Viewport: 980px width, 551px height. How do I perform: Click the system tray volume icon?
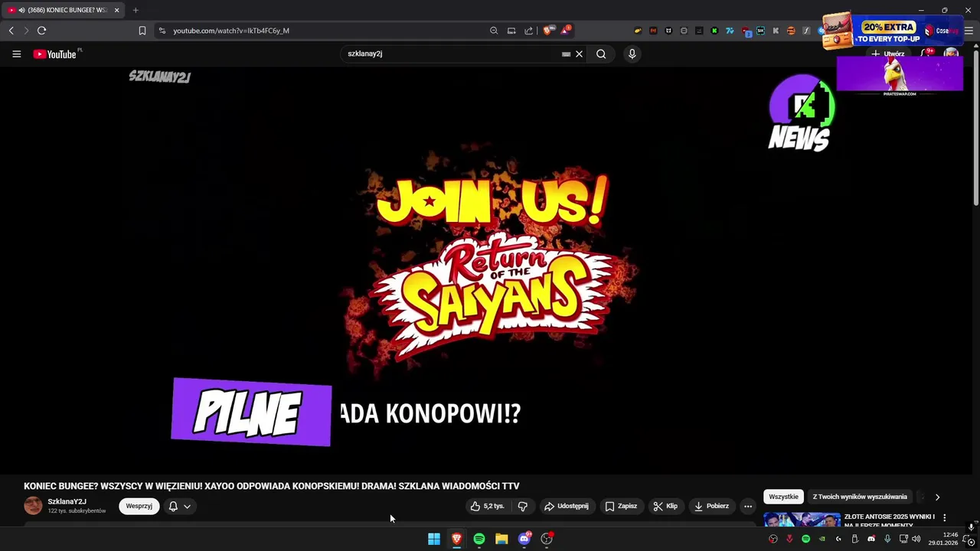pyautogui.click(x=916, y=539)
